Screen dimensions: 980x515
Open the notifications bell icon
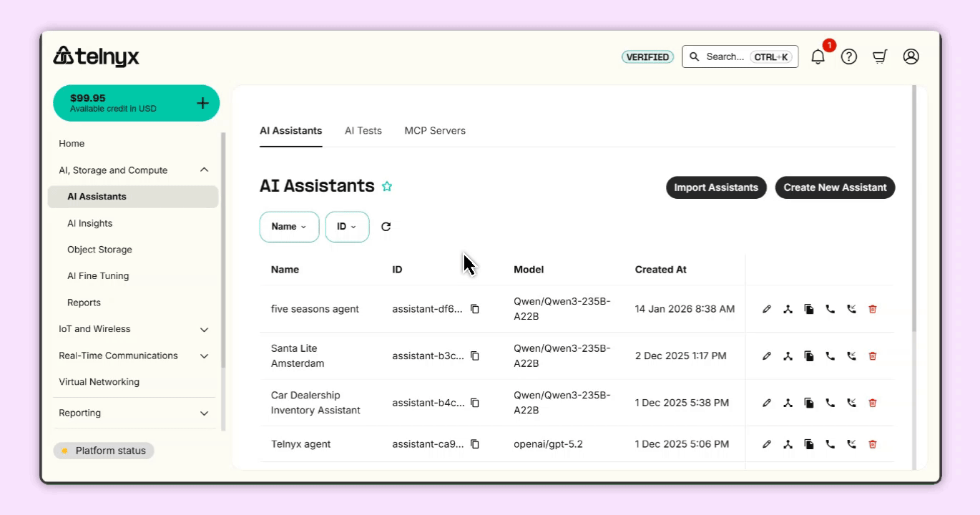pos(818,57)
